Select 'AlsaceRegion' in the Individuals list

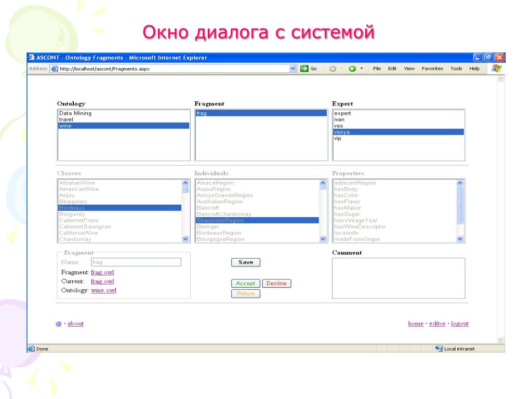coord(258,183)
